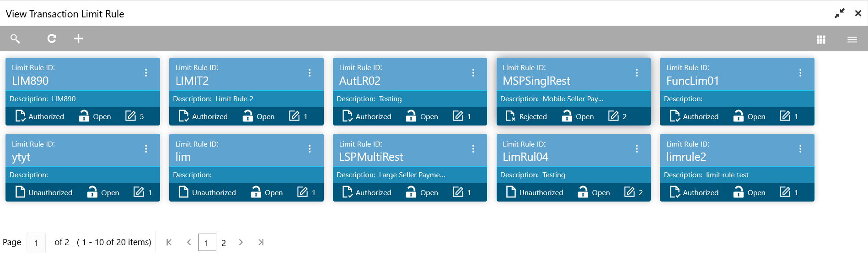Open the kebab menu on the LSPMultiRest card
Image resolution: width=868 pixels, height=273 pixels.
(x=473, y=149)
